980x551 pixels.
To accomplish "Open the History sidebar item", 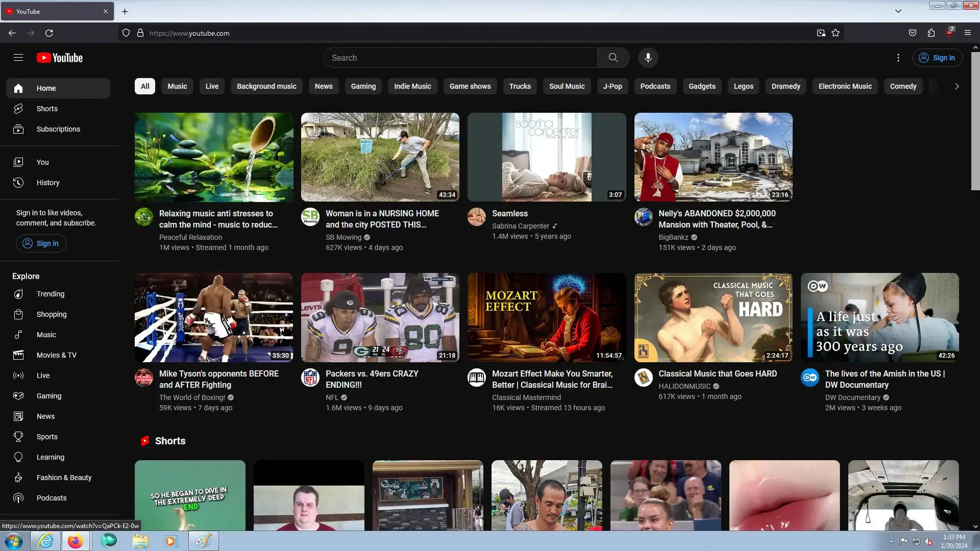I will [x=47, y=183].
